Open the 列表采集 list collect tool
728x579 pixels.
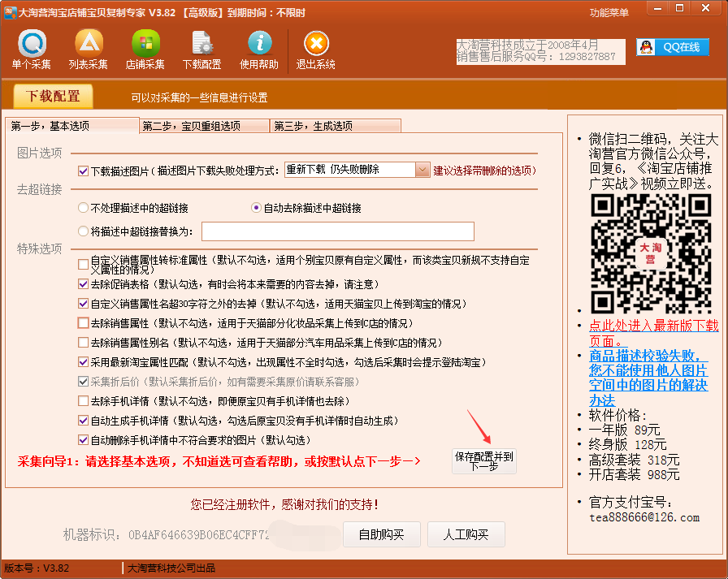pos(89,50)
